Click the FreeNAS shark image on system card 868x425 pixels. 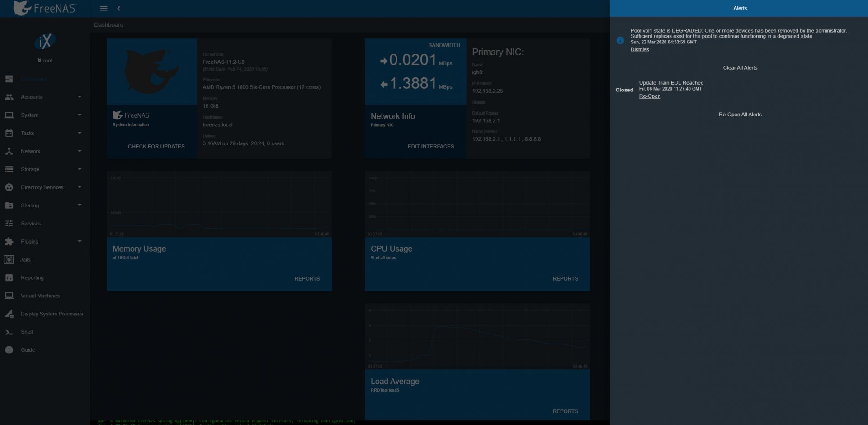151,72
